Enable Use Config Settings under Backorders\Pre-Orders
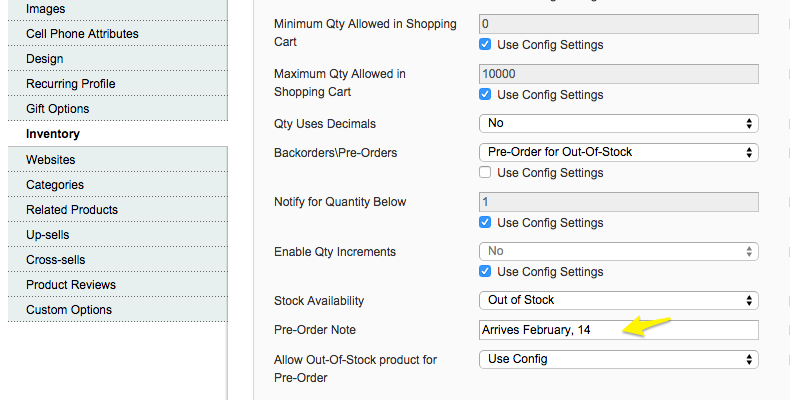The image size is (790, 400). (x=485, y=172)
